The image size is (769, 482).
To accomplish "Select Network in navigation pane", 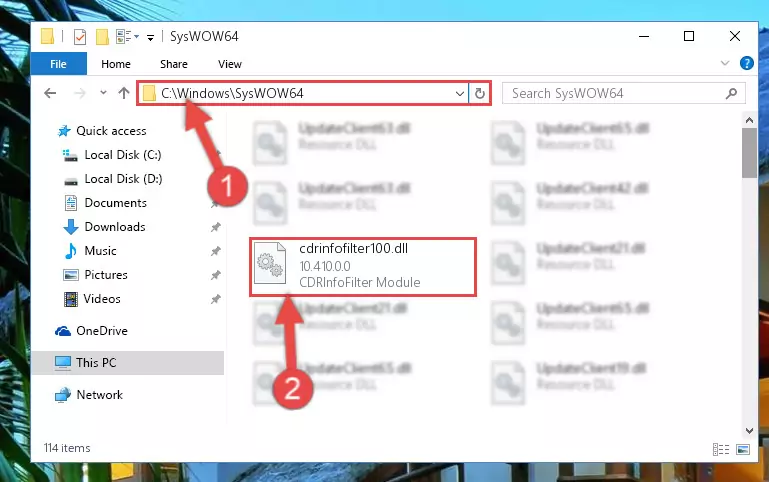I will click(x=100, y=395).
